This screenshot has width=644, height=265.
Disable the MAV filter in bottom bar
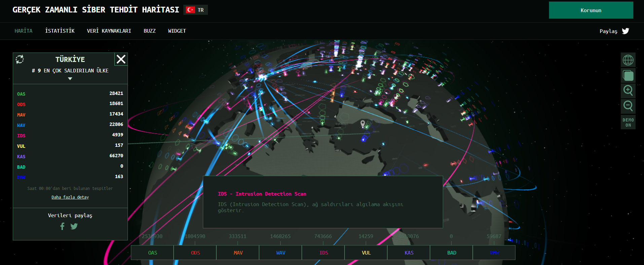pos(238,253)
